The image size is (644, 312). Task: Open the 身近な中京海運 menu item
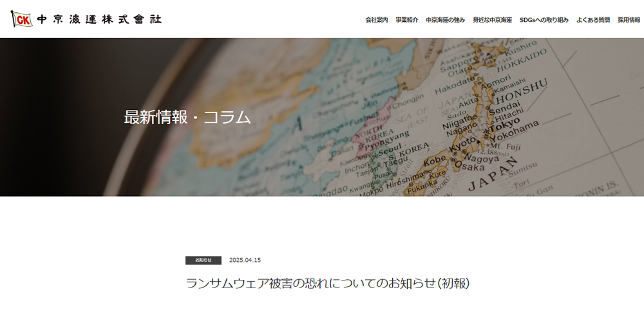pos(492,20)
